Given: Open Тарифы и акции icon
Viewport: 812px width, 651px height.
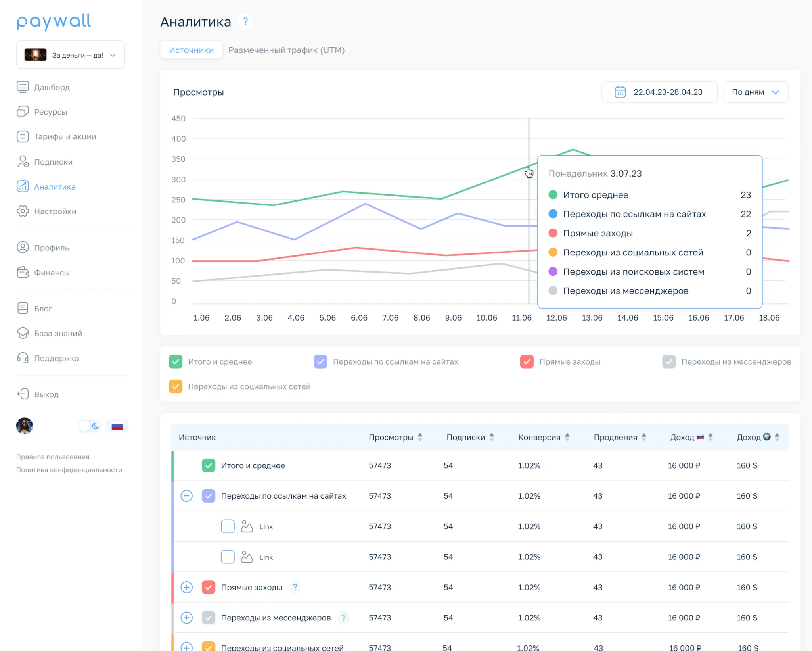Looking at the screenshot, I should [23, 136].
